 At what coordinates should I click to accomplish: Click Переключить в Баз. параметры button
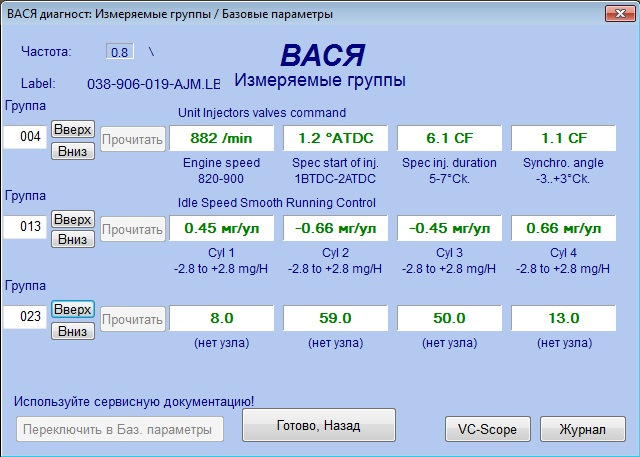click(120, 429)
